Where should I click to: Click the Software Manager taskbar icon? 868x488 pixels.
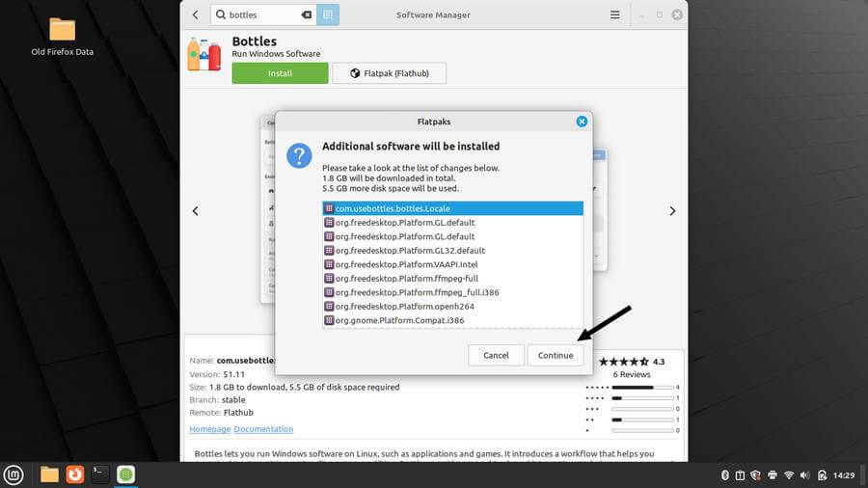[x=125, y=474]
